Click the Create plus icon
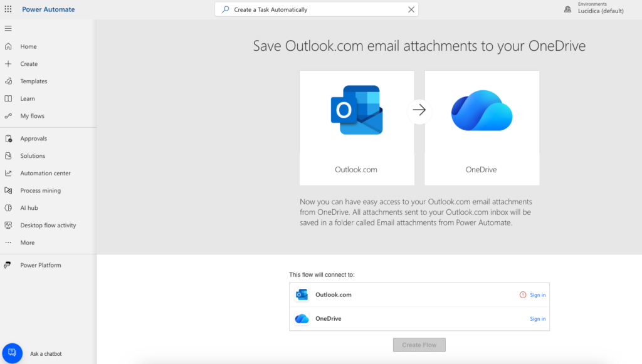642x364 pixels. pos(8,64)
